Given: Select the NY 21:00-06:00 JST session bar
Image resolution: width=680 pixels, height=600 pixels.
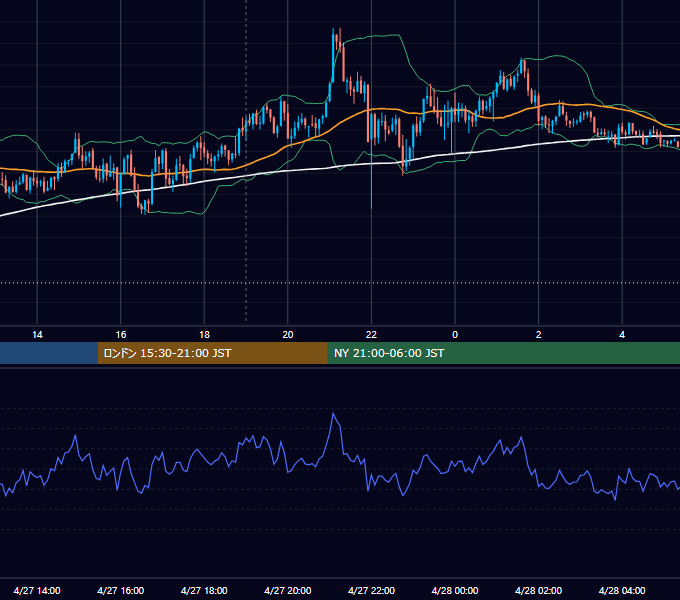Looking at the screenshot, I should 503,353.
